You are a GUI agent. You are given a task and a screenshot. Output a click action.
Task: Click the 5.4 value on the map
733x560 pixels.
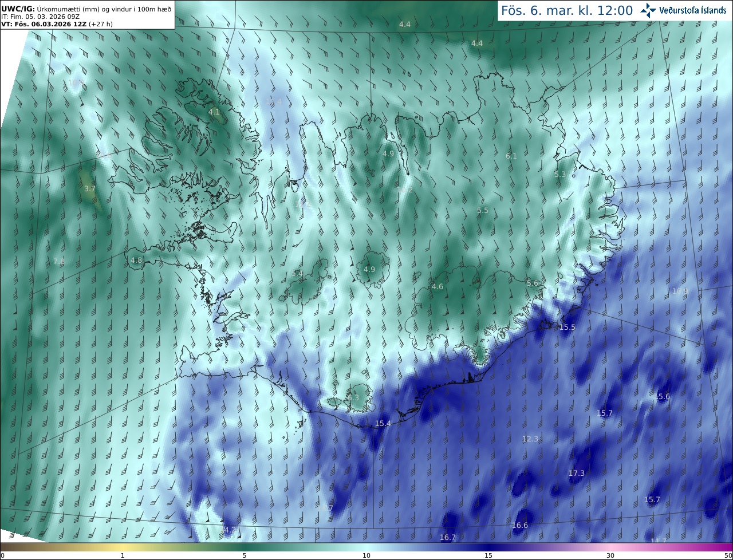pos(297,274)
